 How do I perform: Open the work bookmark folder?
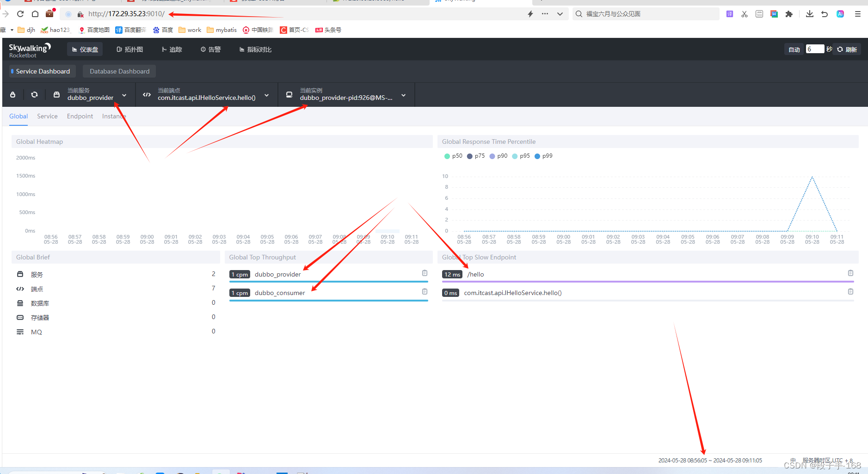coord(190,30)
